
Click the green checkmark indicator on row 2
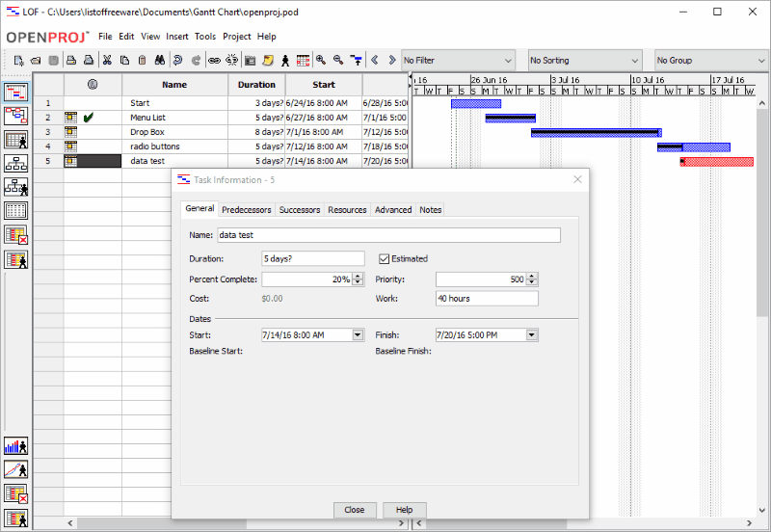pyautogui.click(x=89, y=118)
